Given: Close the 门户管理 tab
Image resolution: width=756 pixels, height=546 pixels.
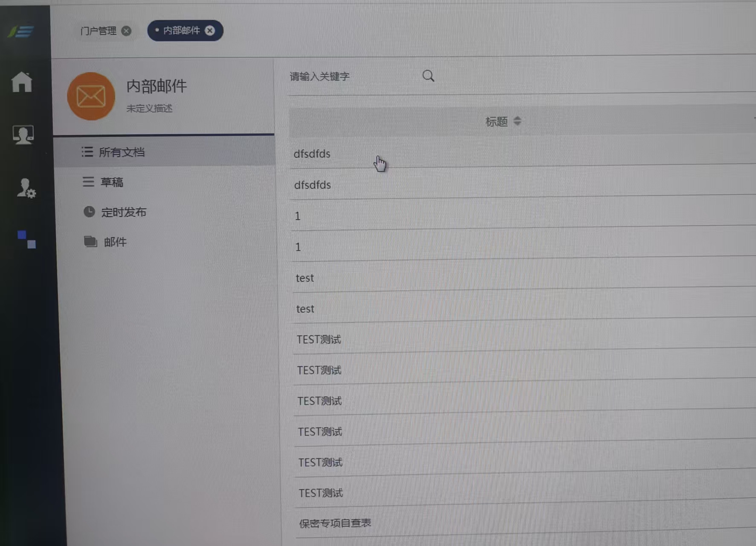Looking at the screenshot, I should tap(126, 30).
